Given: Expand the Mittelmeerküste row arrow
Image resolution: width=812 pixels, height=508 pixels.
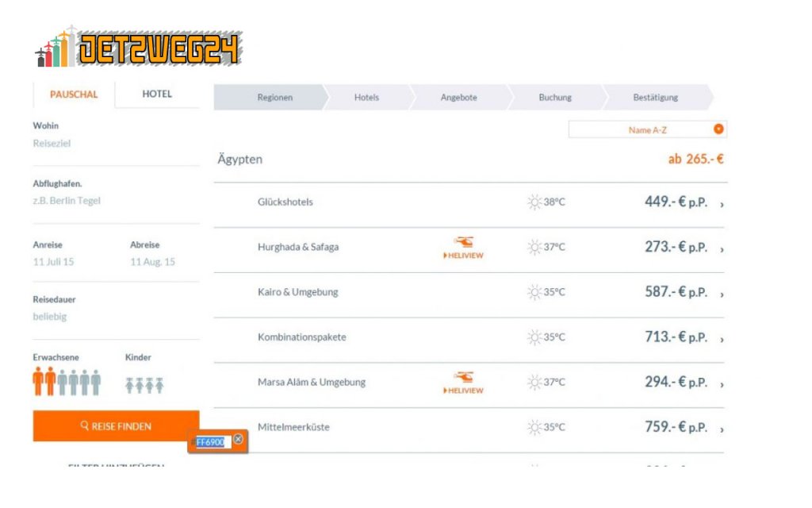Looking at the screenshot, I should pyautogui.click(x=722, y=429).
